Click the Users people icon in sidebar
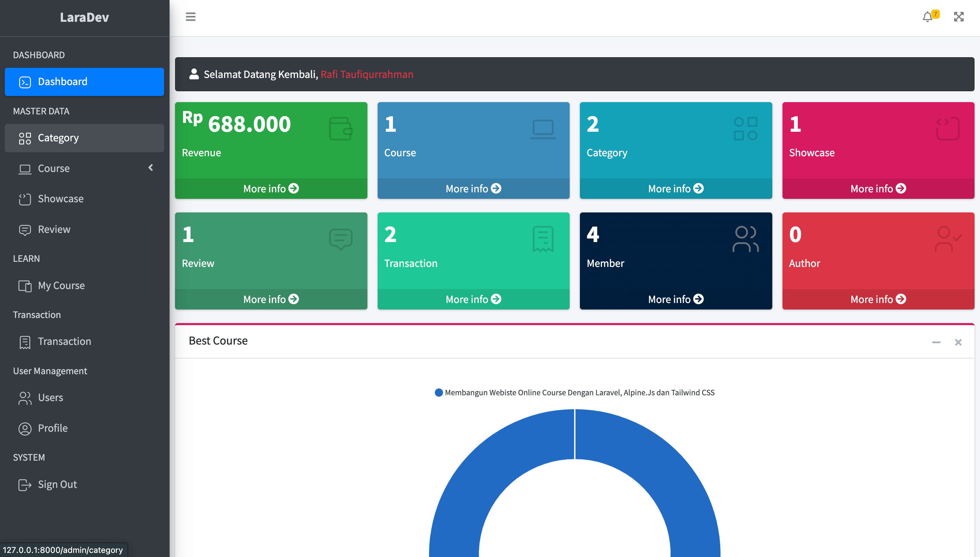Viewport: 980px width, 557px height. pyautogui.click(x=25, y=398)
